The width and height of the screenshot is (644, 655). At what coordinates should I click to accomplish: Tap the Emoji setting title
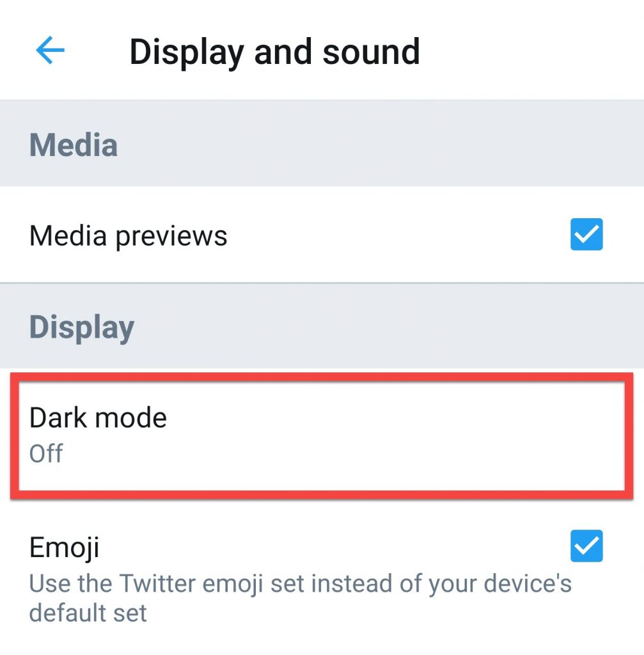point(65,548)
